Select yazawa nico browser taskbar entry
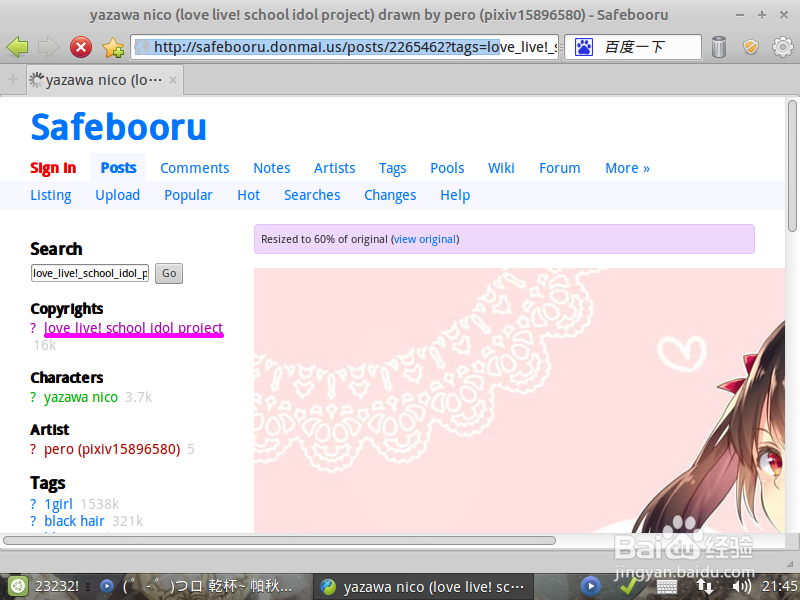The width and height of the screenshot is (800, 600). (422, 587)
